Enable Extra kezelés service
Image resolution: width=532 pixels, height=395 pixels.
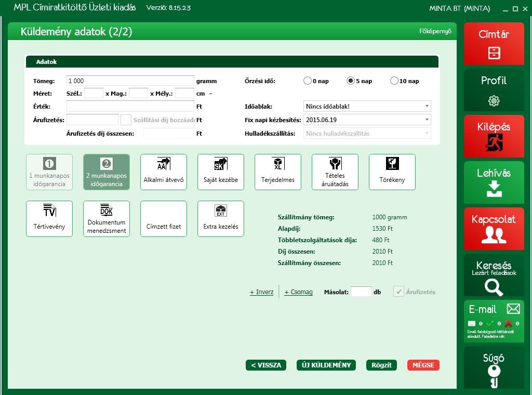click(x=220, y=219)
